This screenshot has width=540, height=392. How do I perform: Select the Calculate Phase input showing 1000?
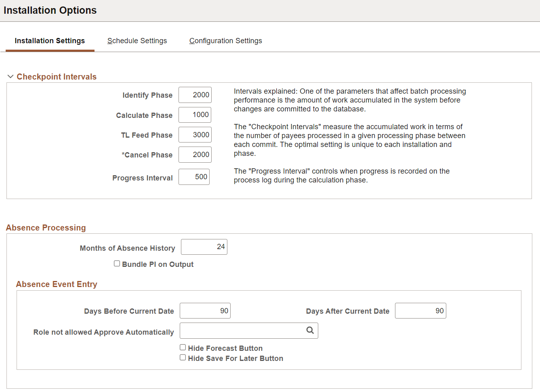pos(195,115)
